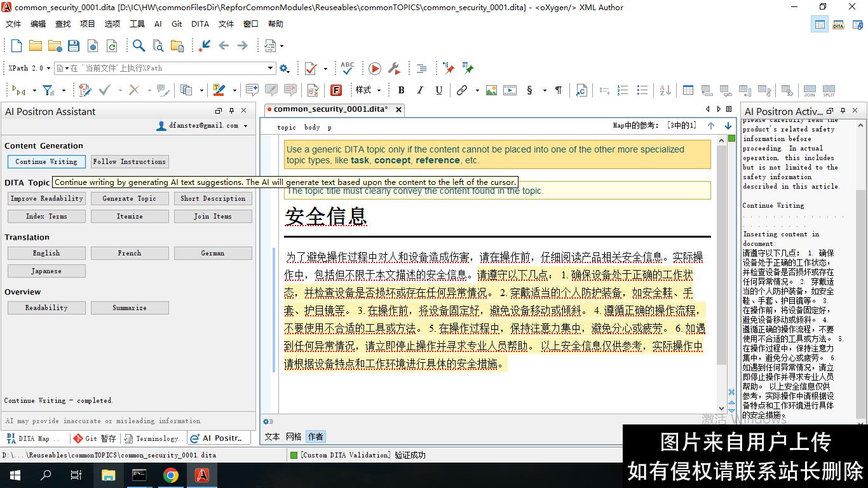The height and width of the screenshot is (488, 868).
Task: Switch to the 网格 grid mode tab
Action: click(294, 437)
